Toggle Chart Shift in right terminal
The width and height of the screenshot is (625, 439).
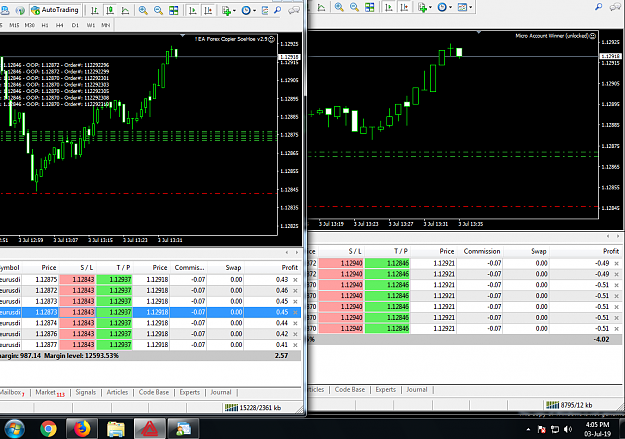[404, 7]
